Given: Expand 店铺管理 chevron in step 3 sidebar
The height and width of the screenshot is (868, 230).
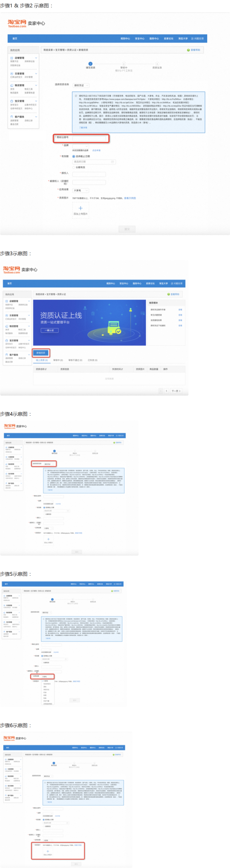Looking at the screenshot, I should click(29, 301).
